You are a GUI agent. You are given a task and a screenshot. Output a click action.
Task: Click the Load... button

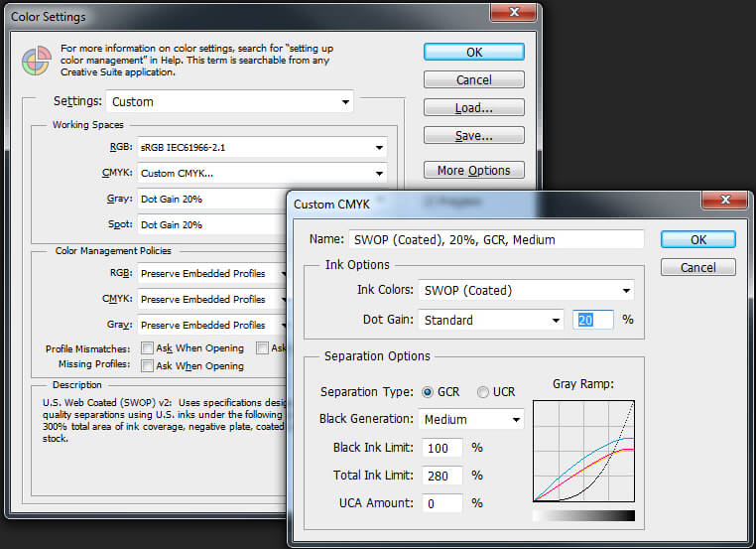pyautogui.click(x=472, y=107)
